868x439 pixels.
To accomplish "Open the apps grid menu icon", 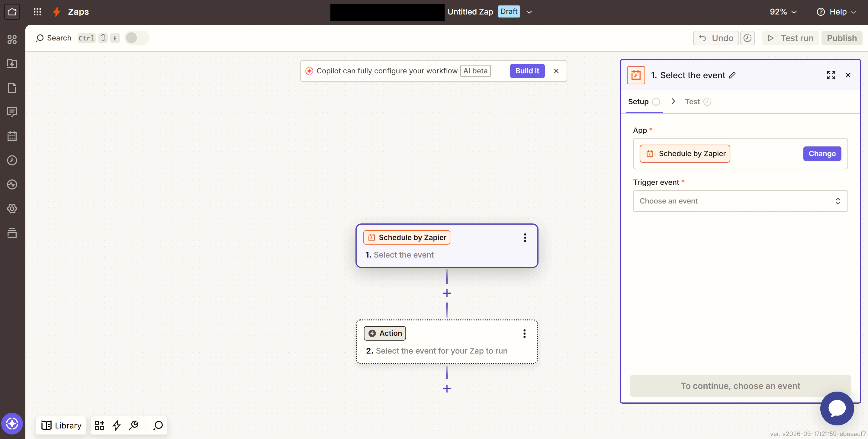I will tap(37, 12).
